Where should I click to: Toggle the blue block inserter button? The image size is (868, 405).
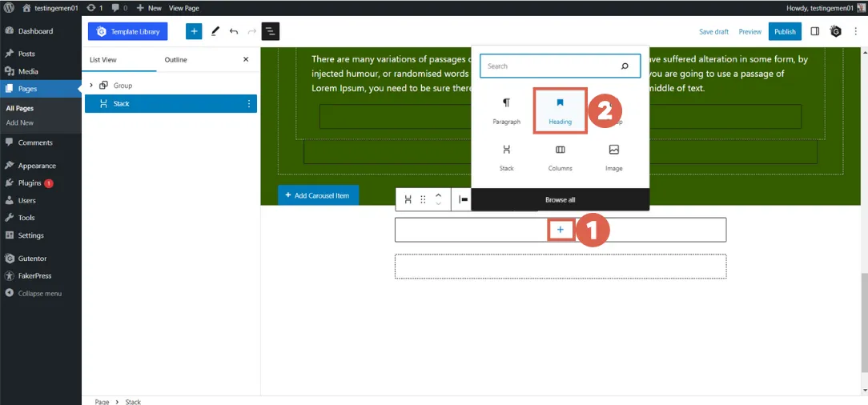(194, 31)
